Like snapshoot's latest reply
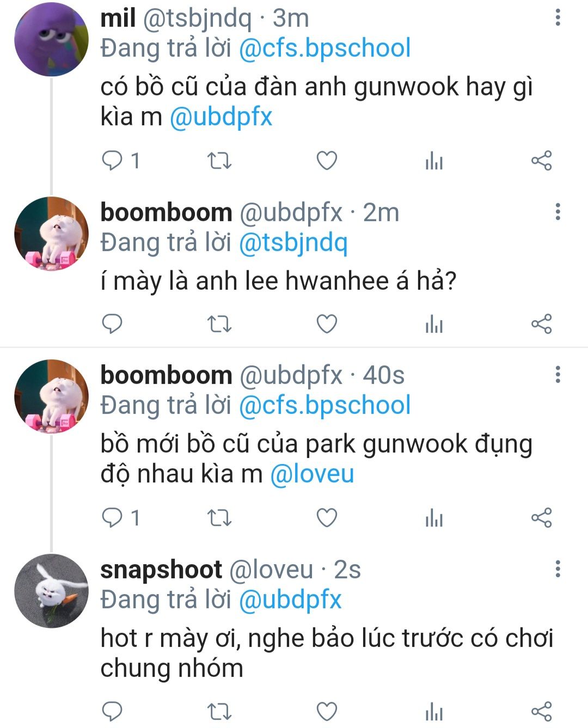 coord(327,712)
